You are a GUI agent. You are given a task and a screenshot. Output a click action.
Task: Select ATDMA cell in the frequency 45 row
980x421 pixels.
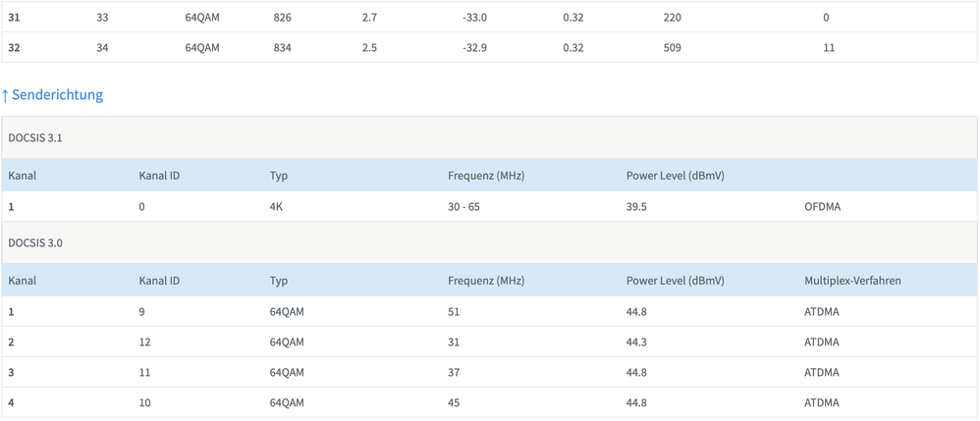tap(822, 402)
